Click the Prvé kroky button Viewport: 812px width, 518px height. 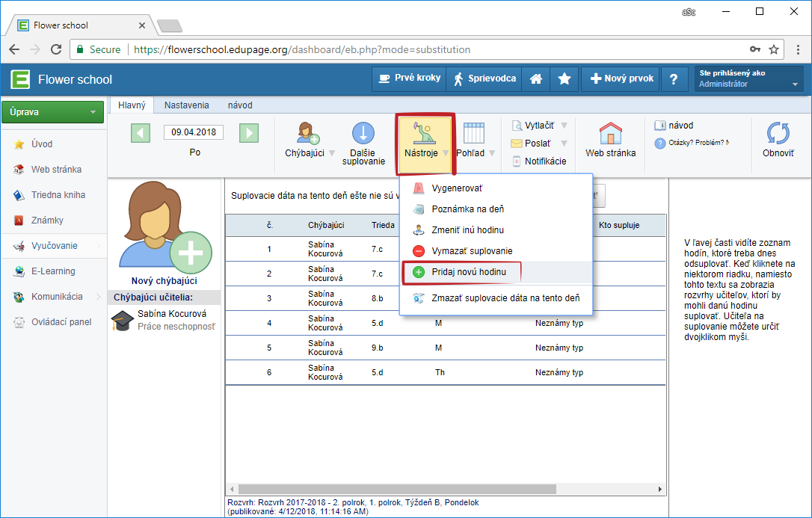[x=409, y=78]
